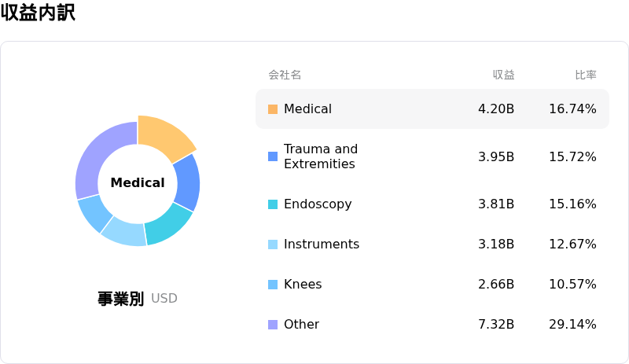The height and width of the screenshot is (364, 629).
Task: Click the orange Medical legend swatch
Action: pyautogui.click(x=273, y=109)
